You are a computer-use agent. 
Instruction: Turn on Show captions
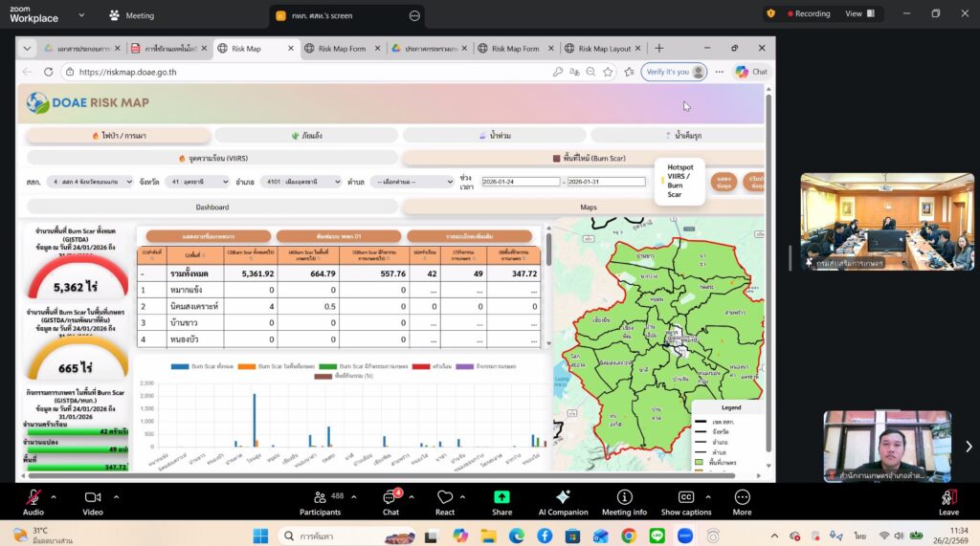pyautogui.click(x=685, y=497)
